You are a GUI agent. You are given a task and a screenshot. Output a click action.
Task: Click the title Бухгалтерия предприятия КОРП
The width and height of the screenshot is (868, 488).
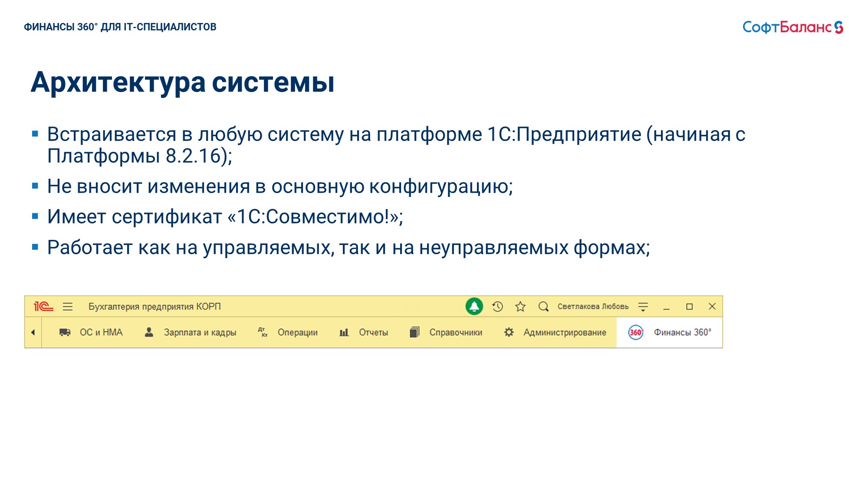[155, 307]
